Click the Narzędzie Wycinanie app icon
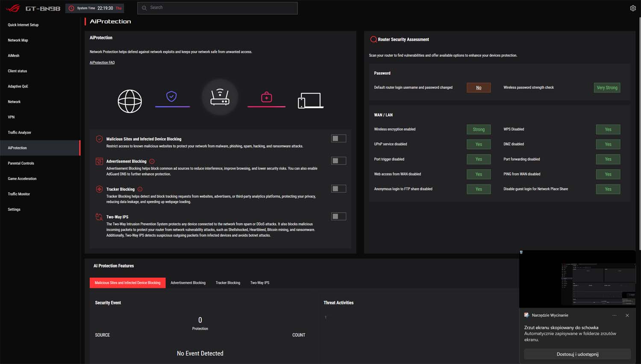This screenshot has width=641, height=364. [x=526, y=315]
